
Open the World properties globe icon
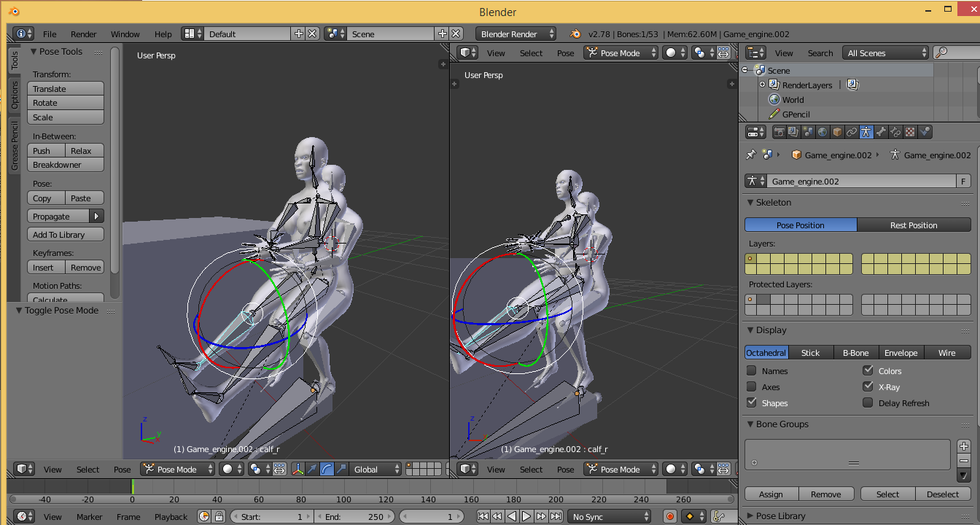click(822, 132)
